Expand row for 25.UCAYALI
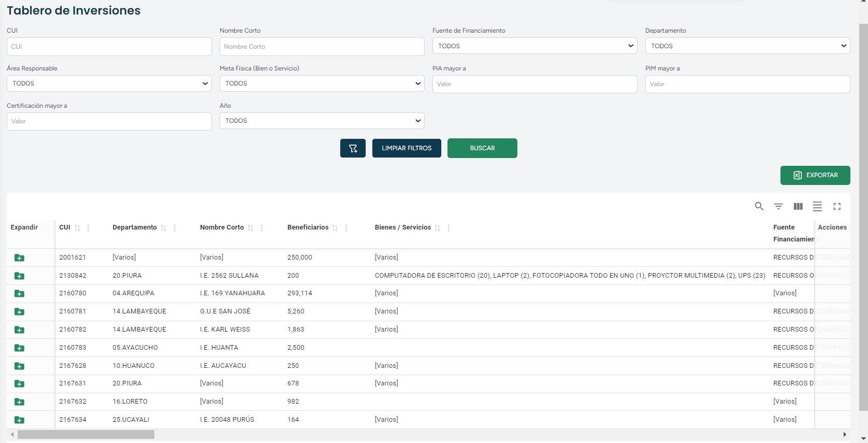The height and width of the screenshot is (443, 868). click(19, 420)
